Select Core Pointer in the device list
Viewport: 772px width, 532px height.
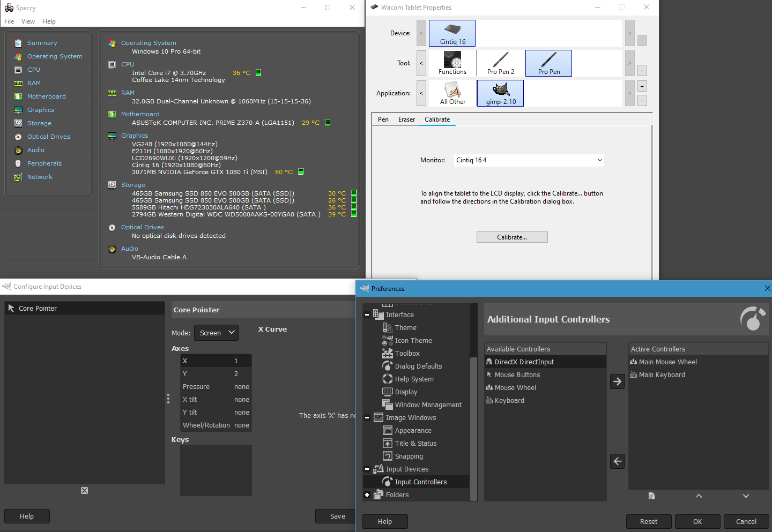tap(85, 308)
